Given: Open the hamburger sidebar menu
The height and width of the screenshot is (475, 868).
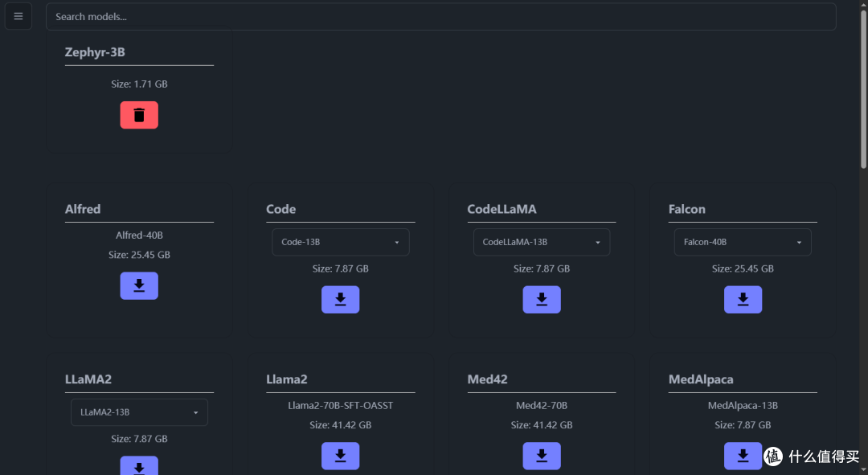Looking at the screenshot, I should [x=18, y=17].
